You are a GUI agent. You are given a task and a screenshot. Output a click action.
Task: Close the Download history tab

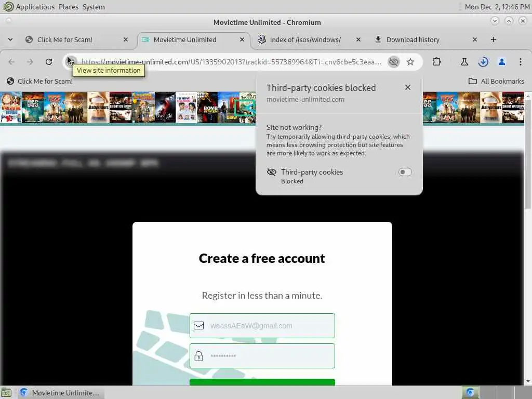click(475, 39)
